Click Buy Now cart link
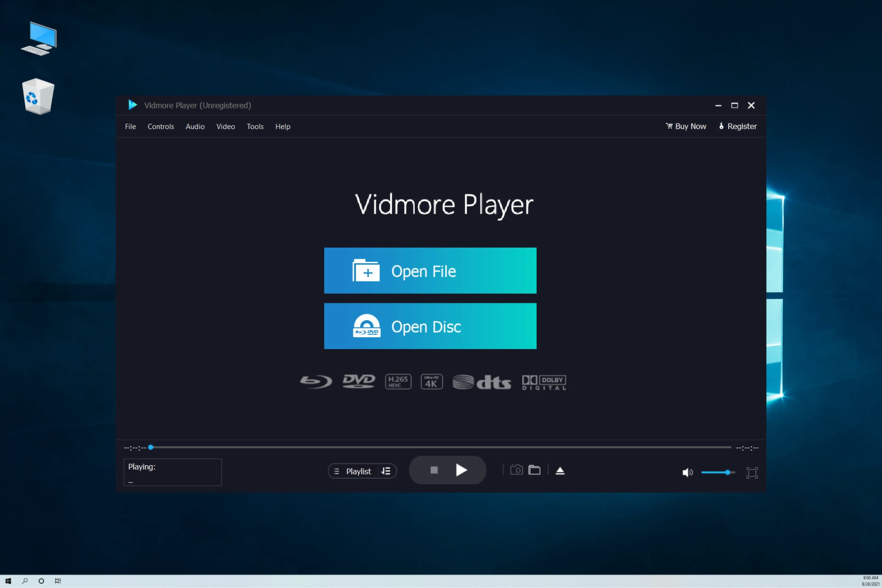The height and width of the screenshot is (588, 882). coord(686,126)
